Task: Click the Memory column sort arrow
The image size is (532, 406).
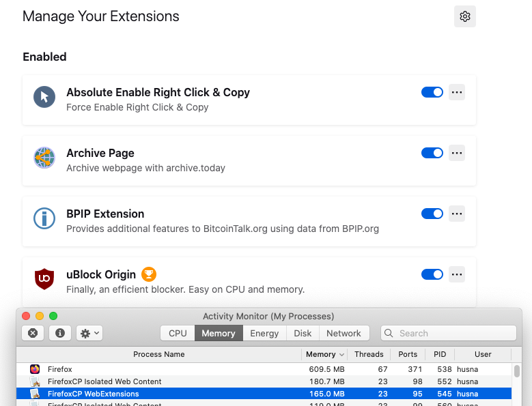Action: 341,355
